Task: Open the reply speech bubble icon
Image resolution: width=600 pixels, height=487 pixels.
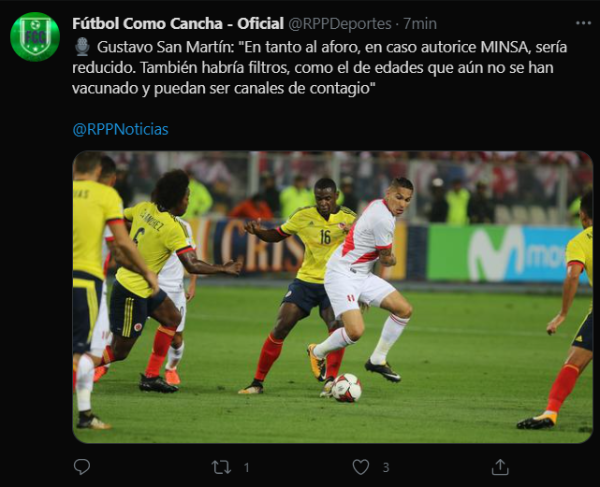Action: pos(82,467)
